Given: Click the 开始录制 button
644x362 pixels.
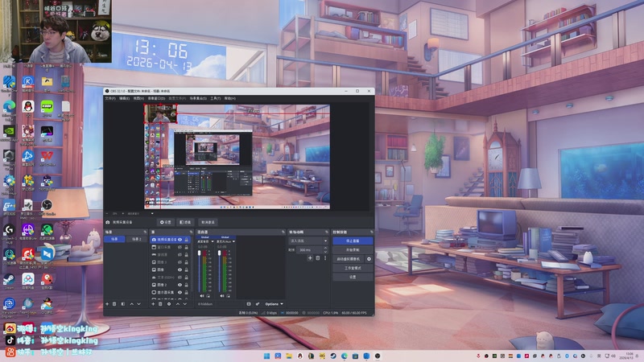Looking at the screenshot, I should tap(353, 250).
